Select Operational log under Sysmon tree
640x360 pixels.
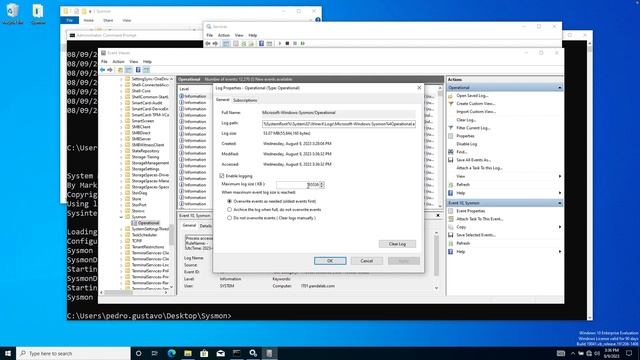[x=148, y=223]
